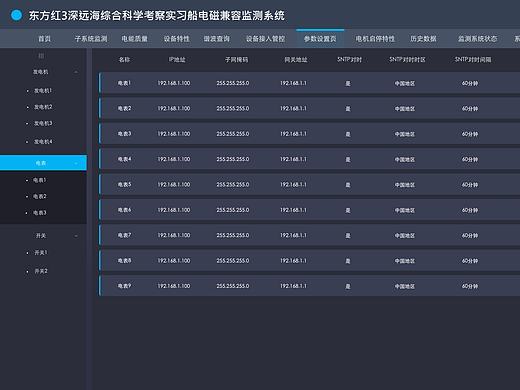Click the SNTP对时时区 column header
This screenshot has height=390, width=520.
(407, 60)
